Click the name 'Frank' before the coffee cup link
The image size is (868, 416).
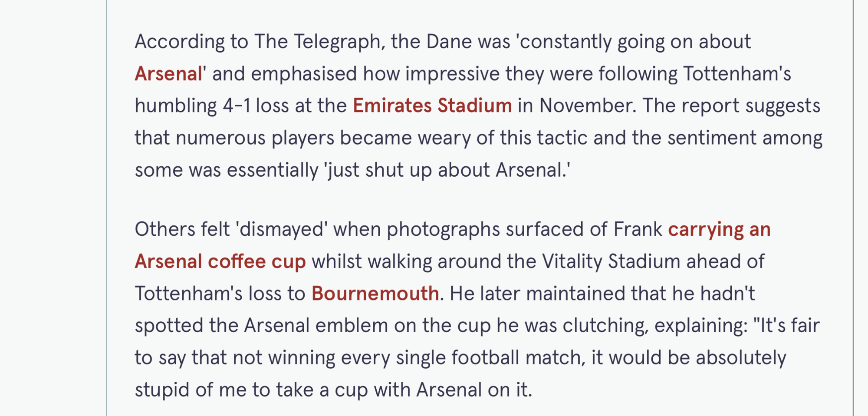point(638,230)
